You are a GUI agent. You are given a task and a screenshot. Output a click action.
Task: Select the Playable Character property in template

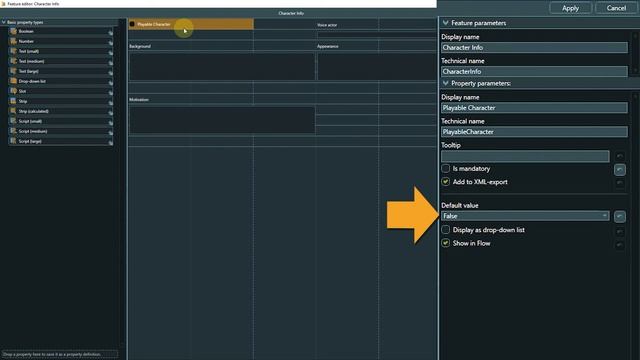pyautogui.click(x=191, y=24)
